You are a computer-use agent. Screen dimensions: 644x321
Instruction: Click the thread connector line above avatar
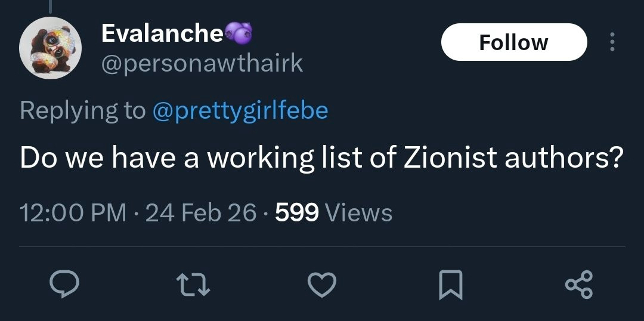49,5
